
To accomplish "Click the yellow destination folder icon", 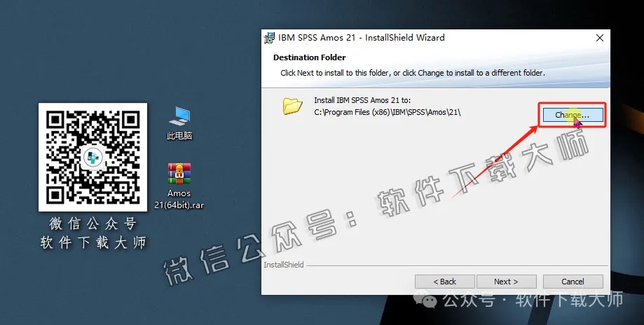I will (x=292, y=106).
